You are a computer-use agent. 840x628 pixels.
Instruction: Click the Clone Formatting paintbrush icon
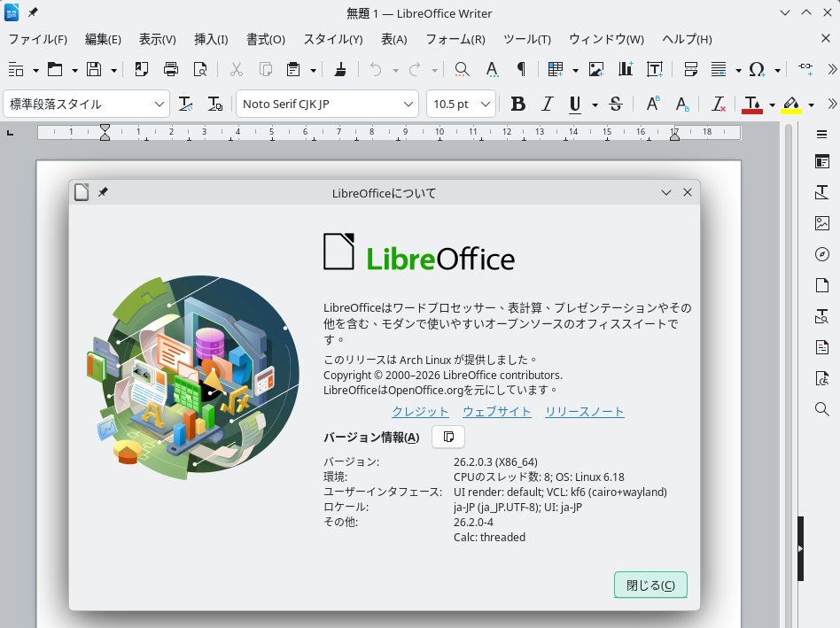(x=341, y=69)
